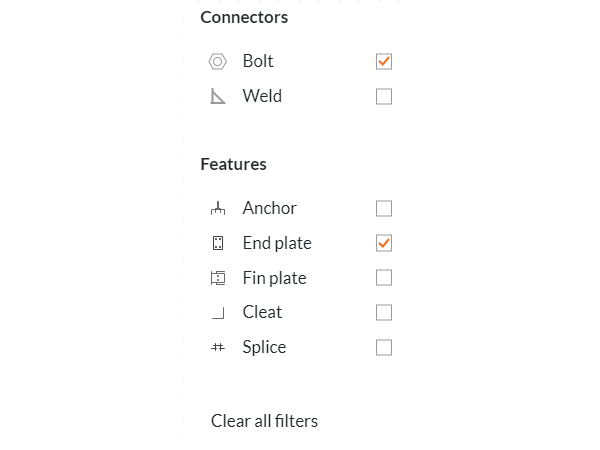Click the "Fin plate" text label
The height and width of the screenshot is (450, 600).
(x=274, y=278)
